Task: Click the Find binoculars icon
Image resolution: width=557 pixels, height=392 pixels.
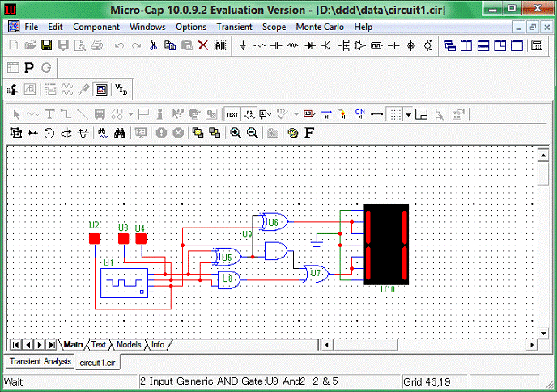Action: click(119, 132)
